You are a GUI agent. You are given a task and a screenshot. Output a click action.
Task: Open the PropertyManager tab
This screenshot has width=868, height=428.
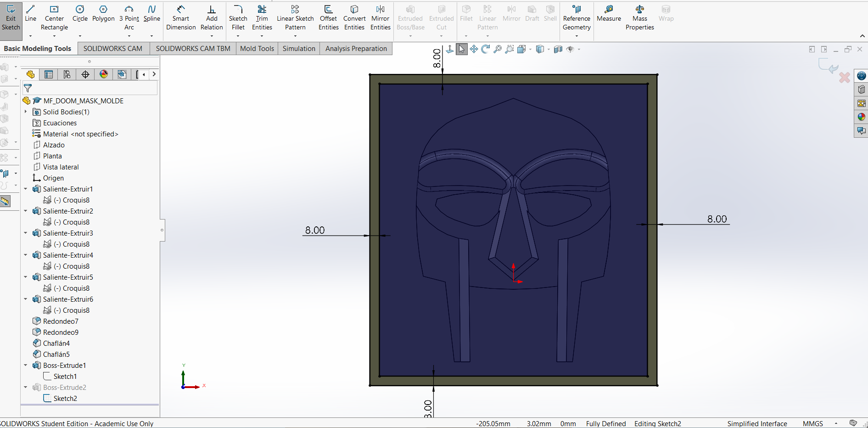point(49,74)
